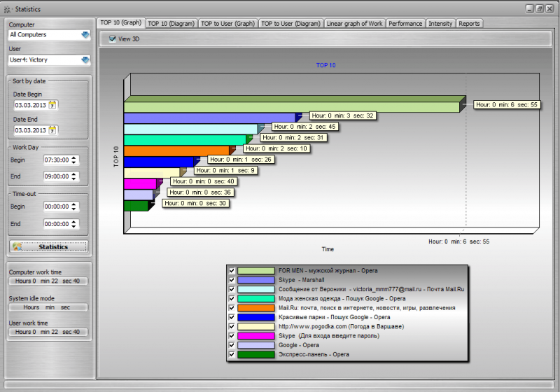560x392 pixels.
Task: Click the Красивые парни legend text
Action: [x=335, y=317]
